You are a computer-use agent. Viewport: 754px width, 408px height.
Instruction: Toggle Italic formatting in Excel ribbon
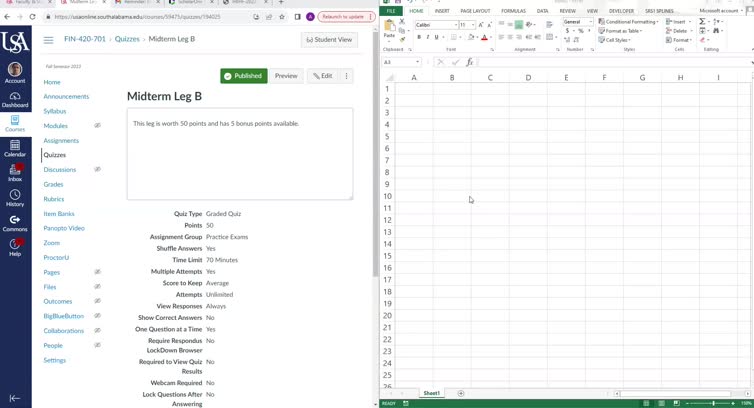point(428,37)
